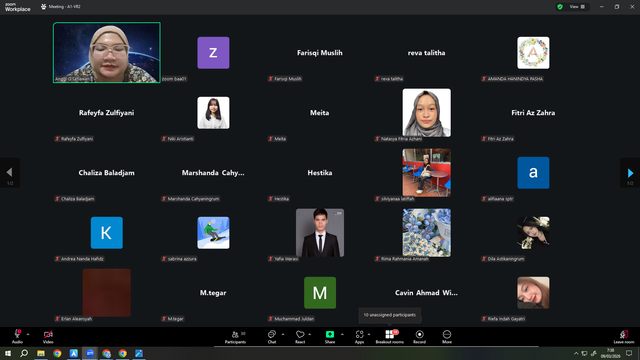
Task: Click the Chaliza Baladjam participant name
Action: pos(107,173)
